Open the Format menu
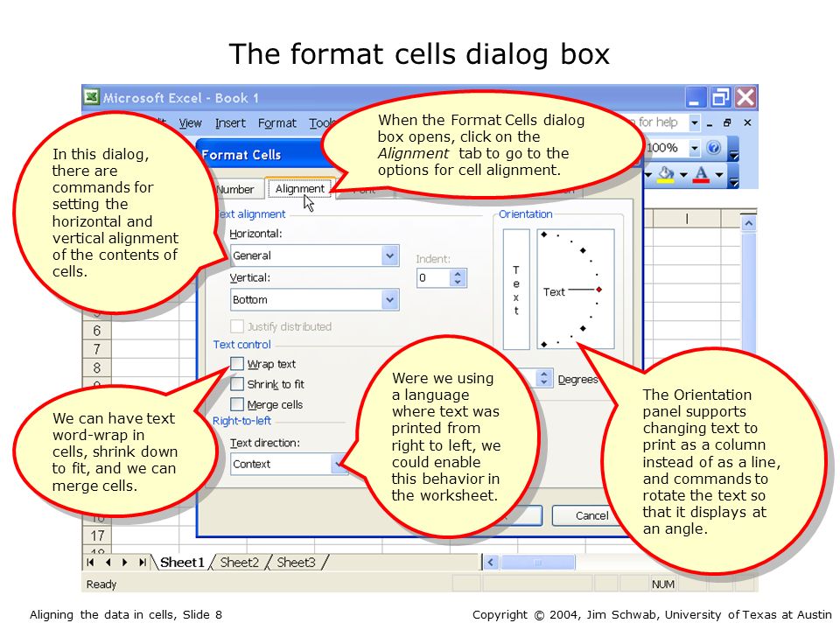This screenshot has height=630, width=840. pos(277,123)
